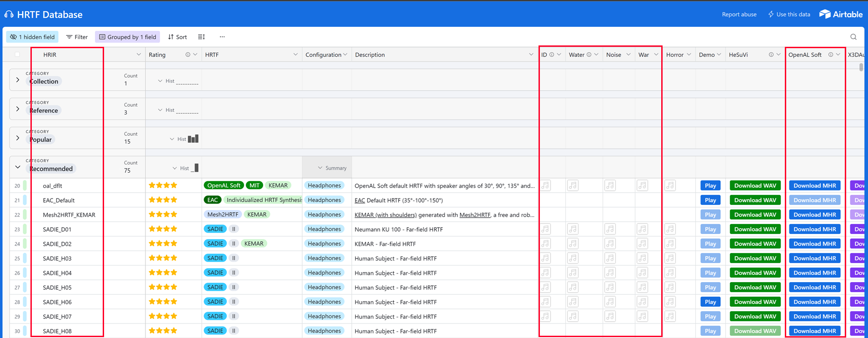Click Use this data

click(x=789, y=15)
